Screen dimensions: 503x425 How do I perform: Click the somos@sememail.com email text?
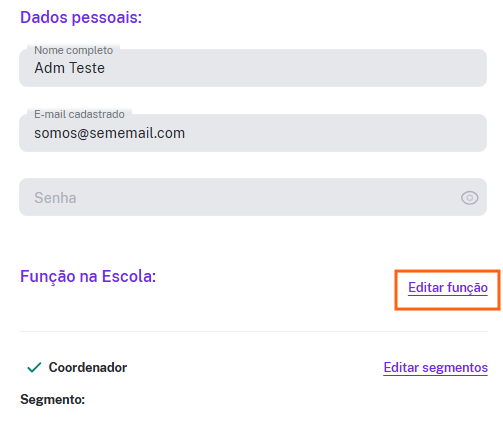(x=110, y=133)
